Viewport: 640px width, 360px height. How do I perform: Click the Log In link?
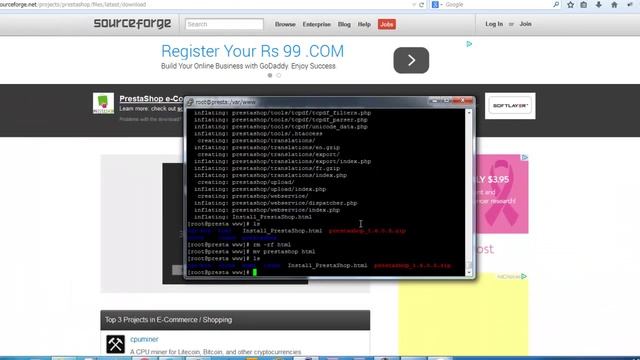pos(494,24)
